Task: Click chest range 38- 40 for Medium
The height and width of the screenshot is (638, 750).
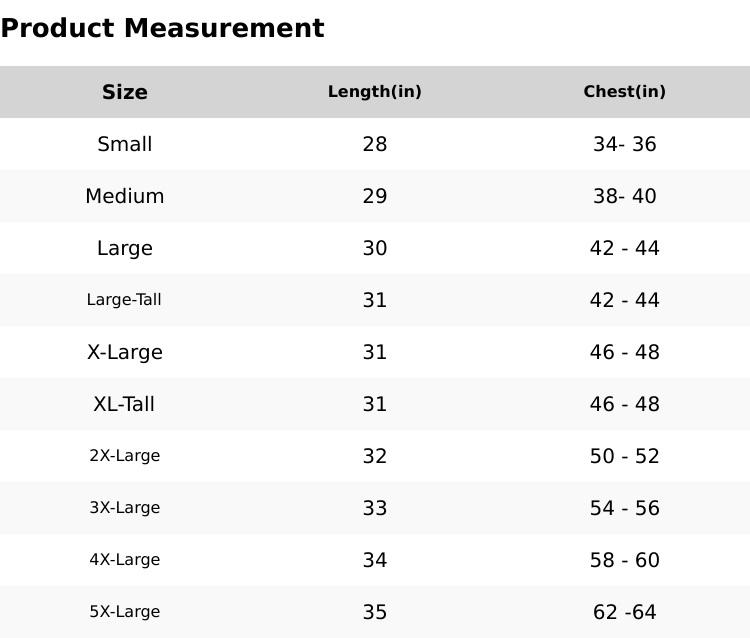Action: [x=625, y=196]
